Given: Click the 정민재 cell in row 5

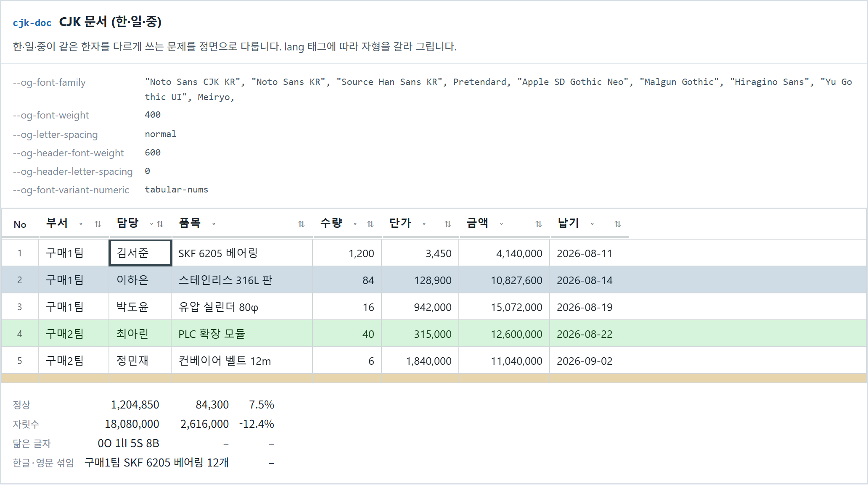Looking at the screenshot, I should [140, 361].
